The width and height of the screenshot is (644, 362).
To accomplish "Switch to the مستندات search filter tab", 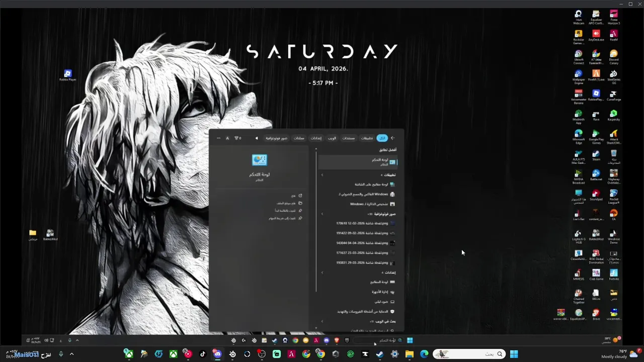I will (x=349, y=138).
